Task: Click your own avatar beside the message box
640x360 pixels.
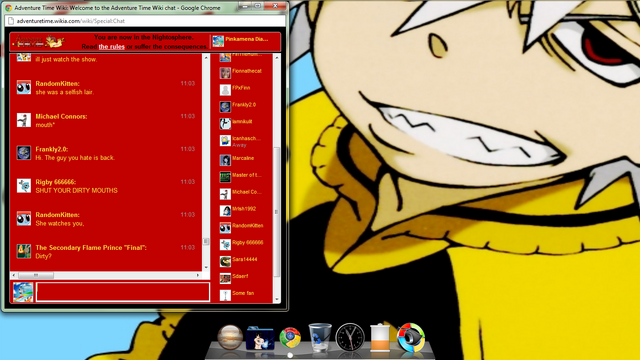Action: click(23, 292)
